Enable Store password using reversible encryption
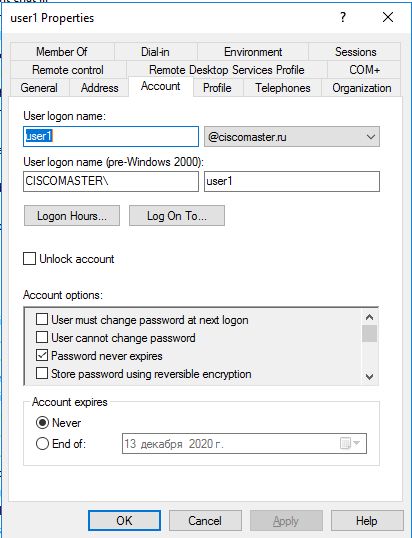This screenshot has height=538, width=412. [42, 373]
